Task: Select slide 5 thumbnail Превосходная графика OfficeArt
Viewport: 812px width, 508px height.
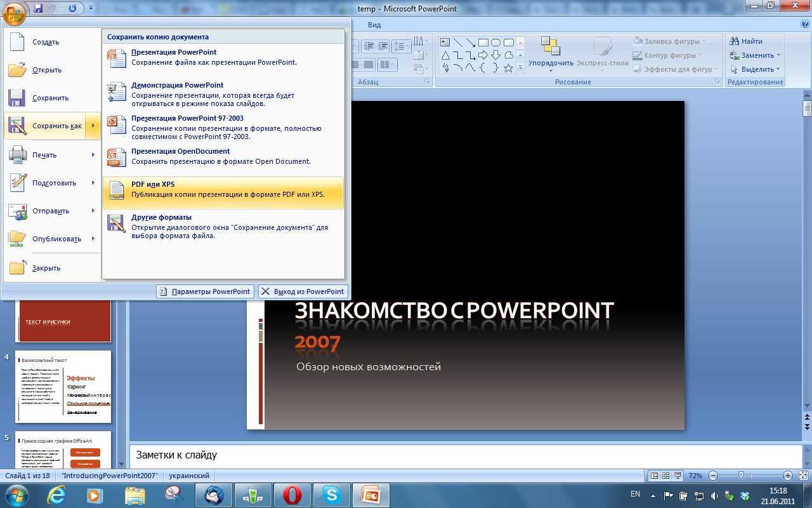Action: click(x=64, y=450)
